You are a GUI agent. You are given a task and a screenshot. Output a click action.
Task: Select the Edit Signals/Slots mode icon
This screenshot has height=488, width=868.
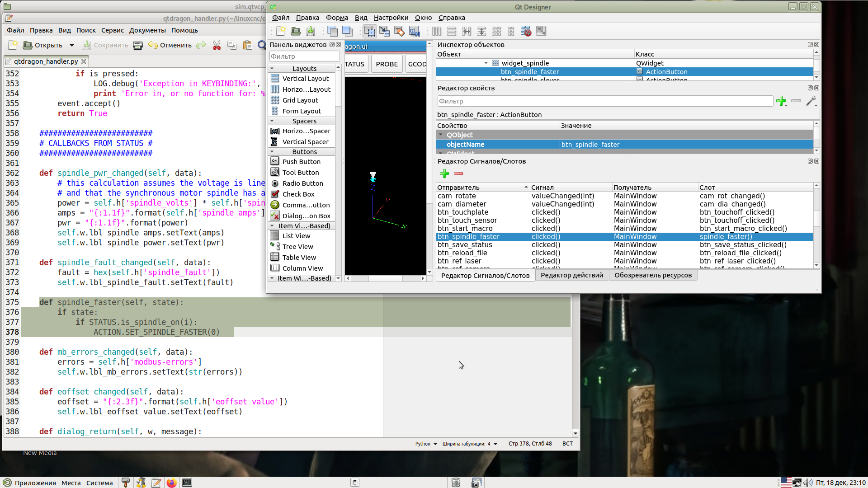[385, 31]
